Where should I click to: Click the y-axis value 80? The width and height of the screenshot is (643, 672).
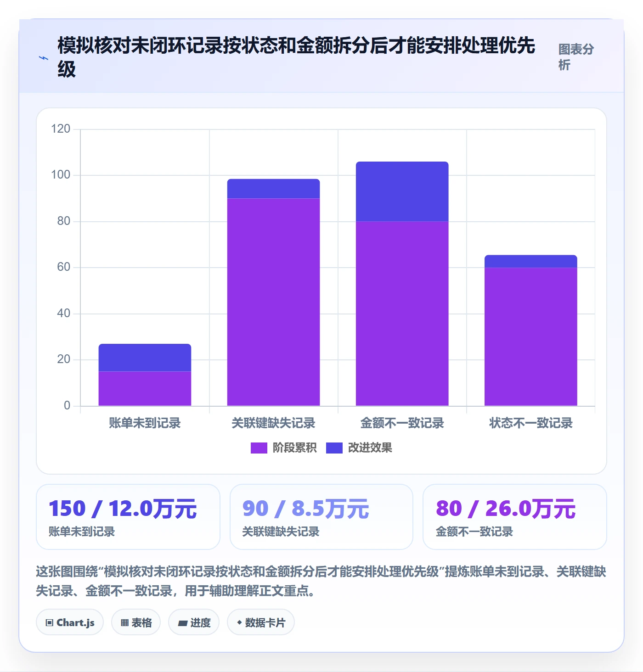point(64,221)
